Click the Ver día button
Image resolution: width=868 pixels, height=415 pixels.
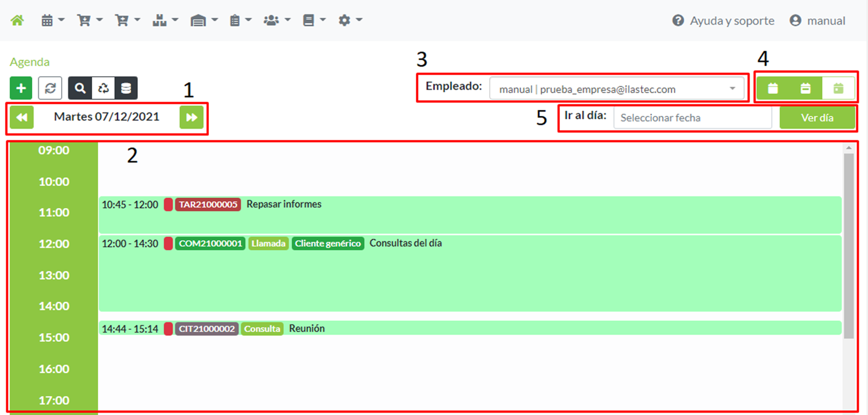(x=817, y=118)
